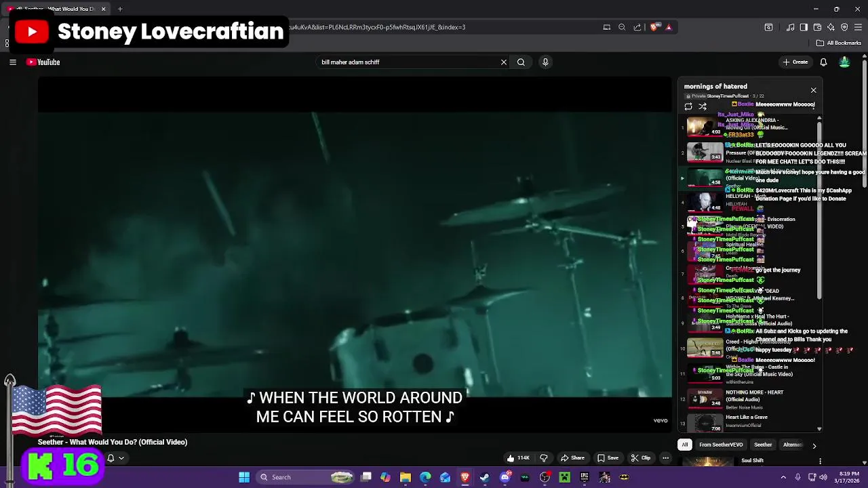Select the From SeetherVEVO chip
Image resolution: width=868 pixels, height=488 pixels.
pyautogui.click(x=721, y=445)
